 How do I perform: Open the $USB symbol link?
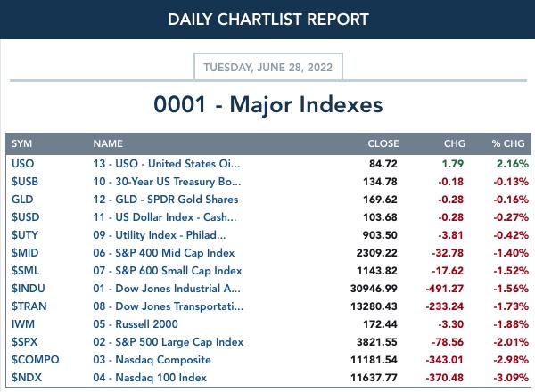tap(25, 182)
